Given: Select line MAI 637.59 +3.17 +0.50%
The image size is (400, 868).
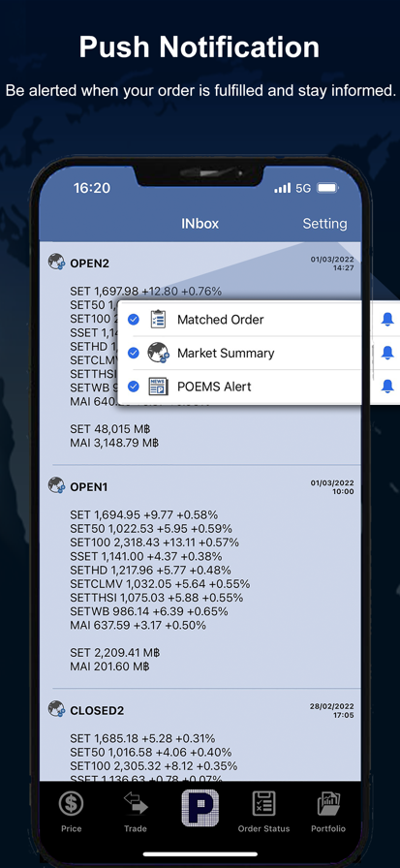Looking at the screenshot, I should coord(138,626).
